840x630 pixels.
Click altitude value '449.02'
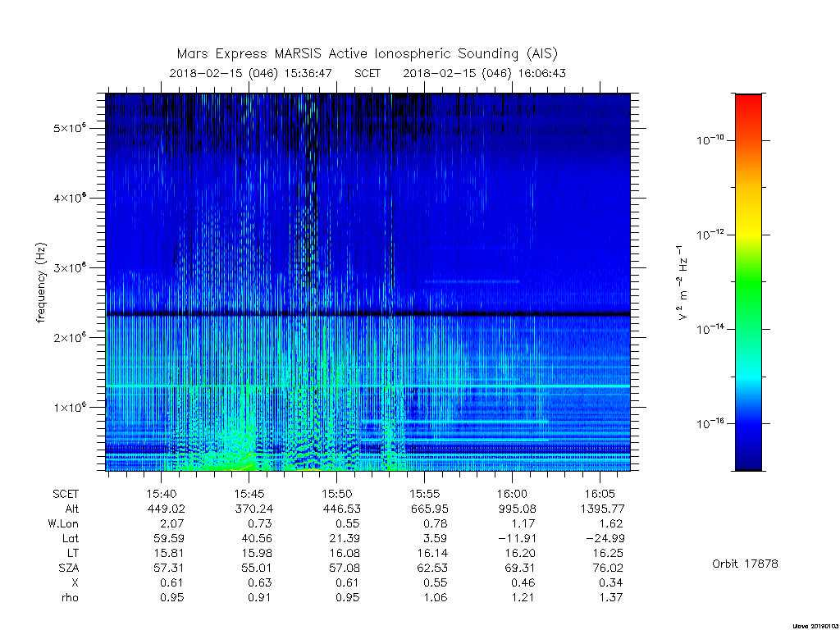tap(167, 509)
